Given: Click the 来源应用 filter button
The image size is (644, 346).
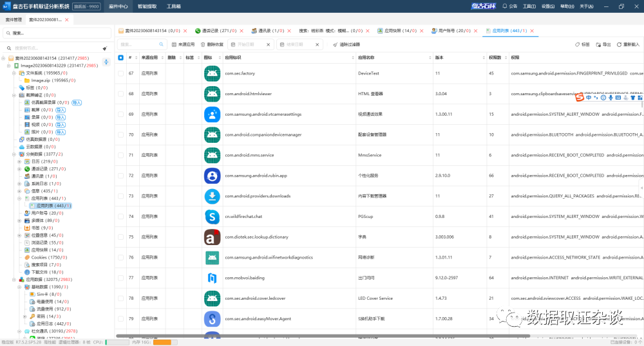Looking at the screenshot, I should pyautogui.click(x=183, y=44).
